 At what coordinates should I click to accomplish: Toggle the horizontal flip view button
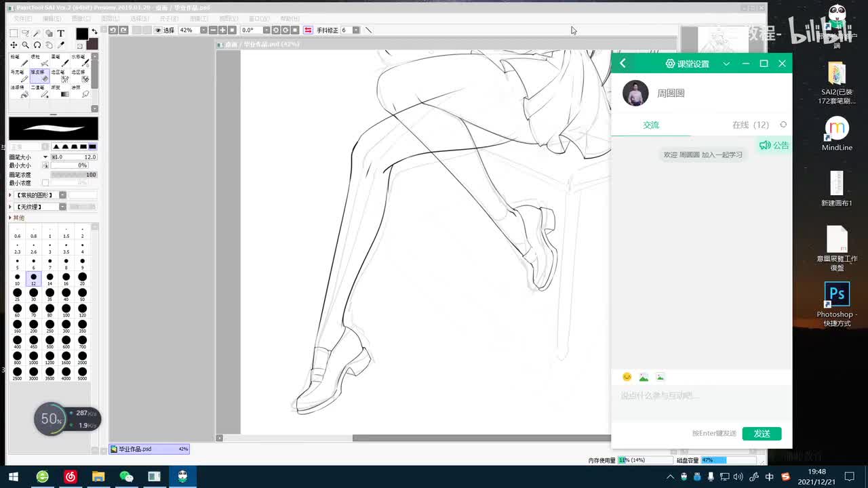click(308, 30)
